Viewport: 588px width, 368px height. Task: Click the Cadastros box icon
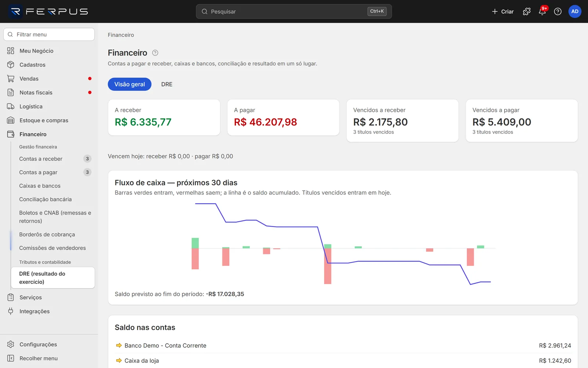click(x=11, y=65)
